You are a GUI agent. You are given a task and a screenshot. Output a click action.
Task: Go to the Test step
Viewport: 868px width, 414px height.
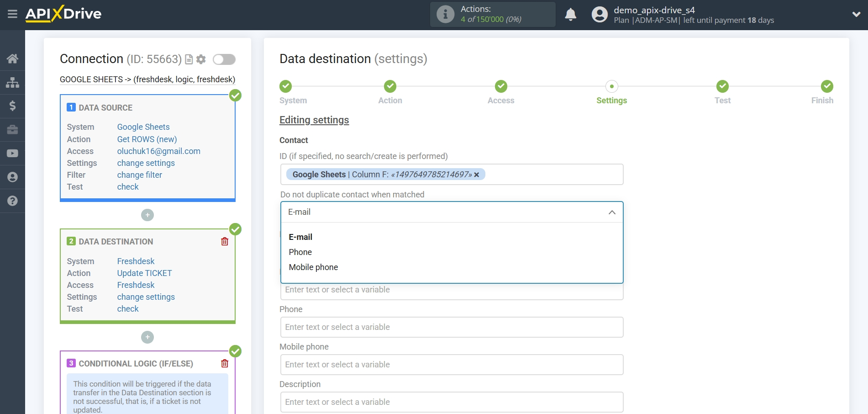point(722,86)
